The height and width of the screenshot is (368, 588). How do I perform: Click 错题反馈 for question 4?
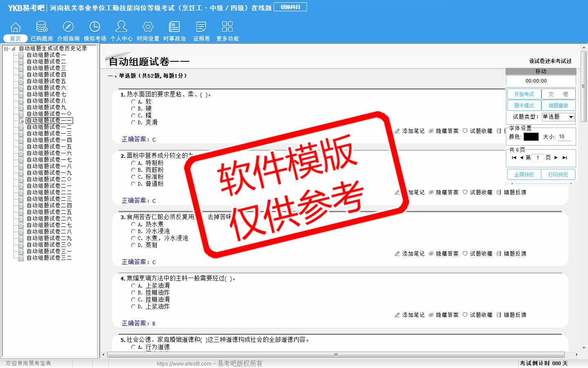[x=511, y=315]
